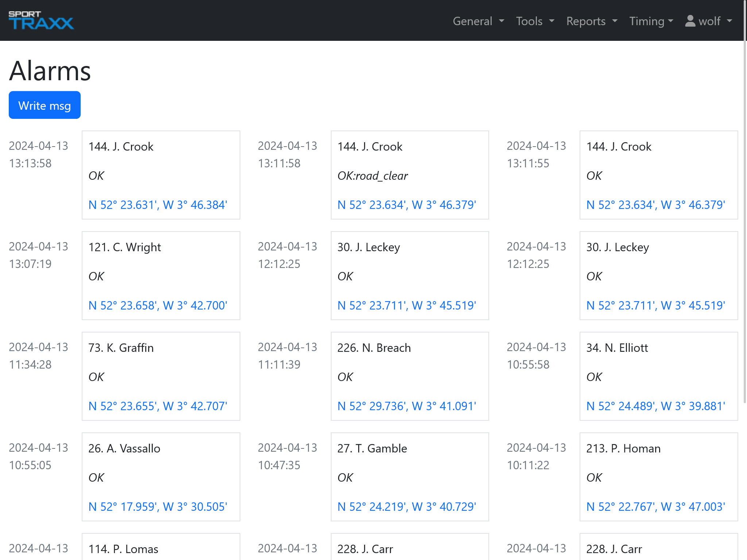
Task: Select the 114. P. Lomas alarm card
Action: pyautogui.click(x=160, y=548)
